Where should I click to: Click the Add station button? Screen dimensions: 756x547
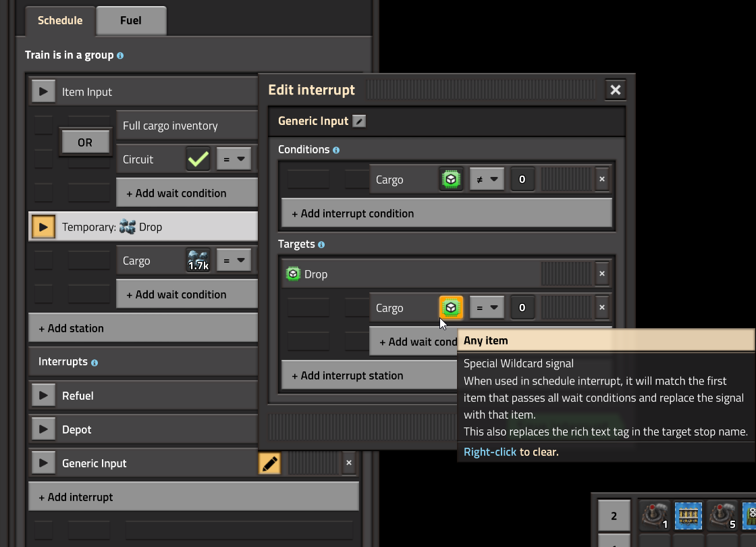(143, 328)
